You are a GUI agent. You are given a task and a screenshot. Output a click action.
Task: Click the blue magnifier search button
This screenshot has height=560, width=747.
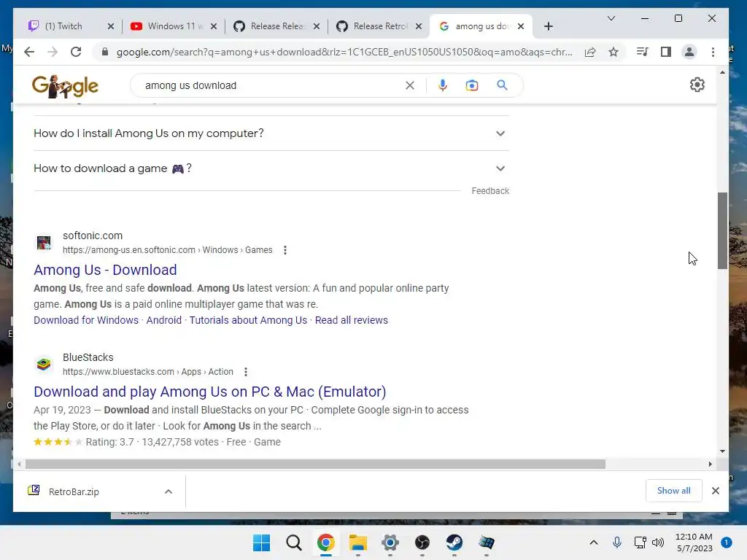502,85
